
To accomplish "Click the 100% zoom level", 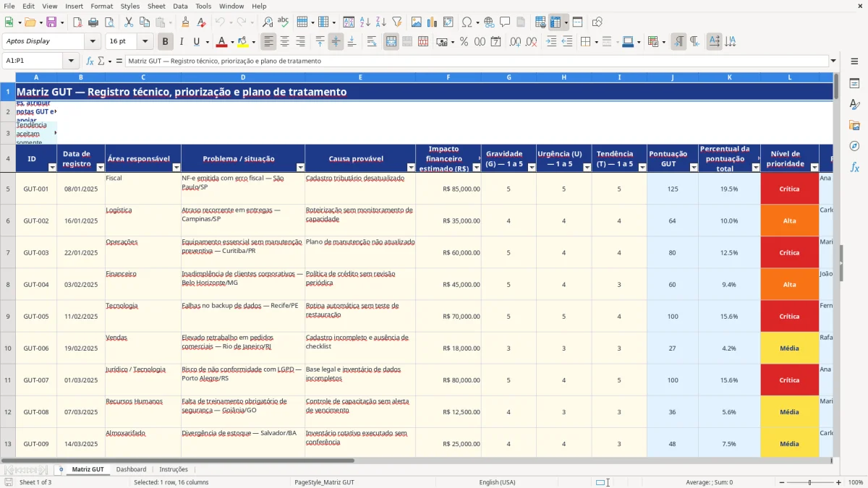I will (x=856, y=482).
